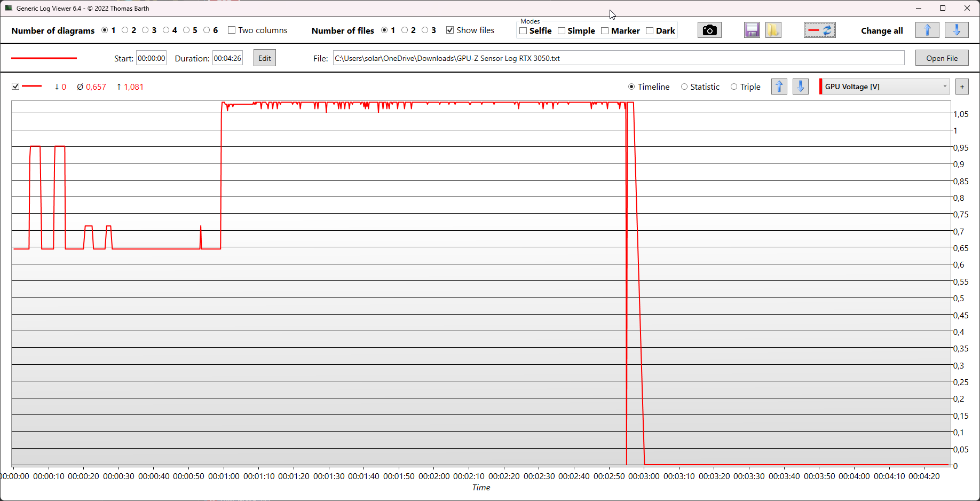The width and height of the screenshot is (980, 501).
Task: Click the Time axis title
Action: [481, 488]
